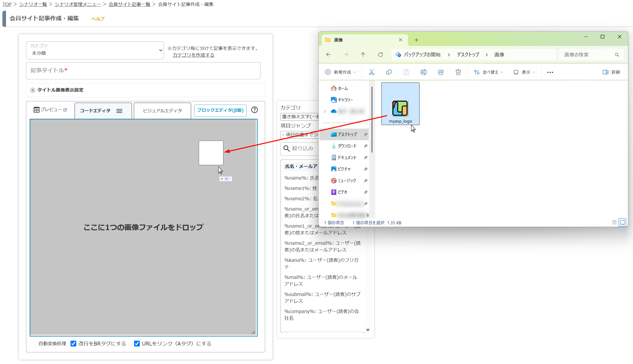Toggle 改行をBRタグにする checkbox
This screenshot has width=633, height=364.
tap(73, 344)
